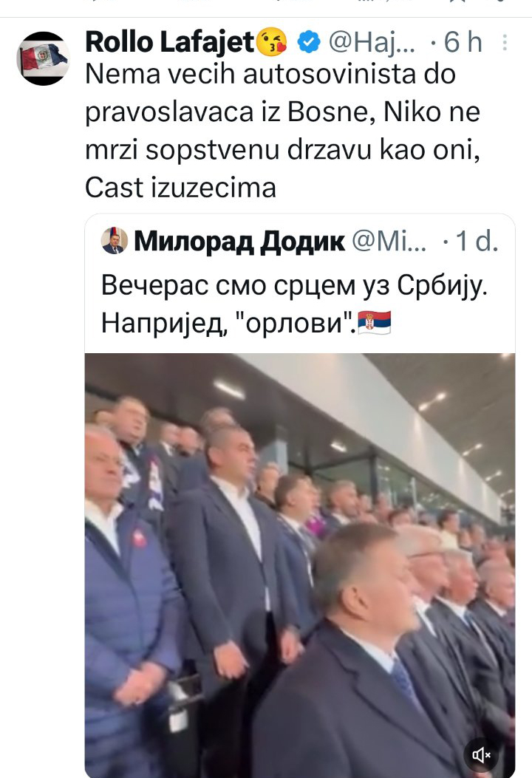Open Rollo Lafajet's profile name
532x778 pixels.
[x=170, y=41]
